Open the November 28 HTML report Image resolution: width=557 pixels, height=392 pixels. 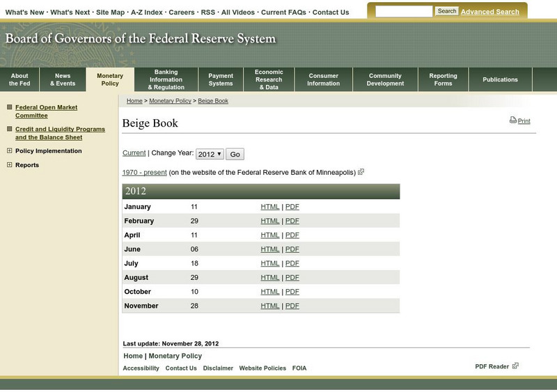click(x=270, y=306)
